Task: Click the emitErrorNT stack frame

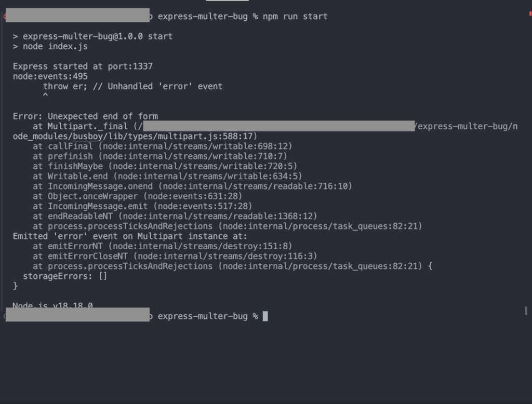Action: [162, 246]
